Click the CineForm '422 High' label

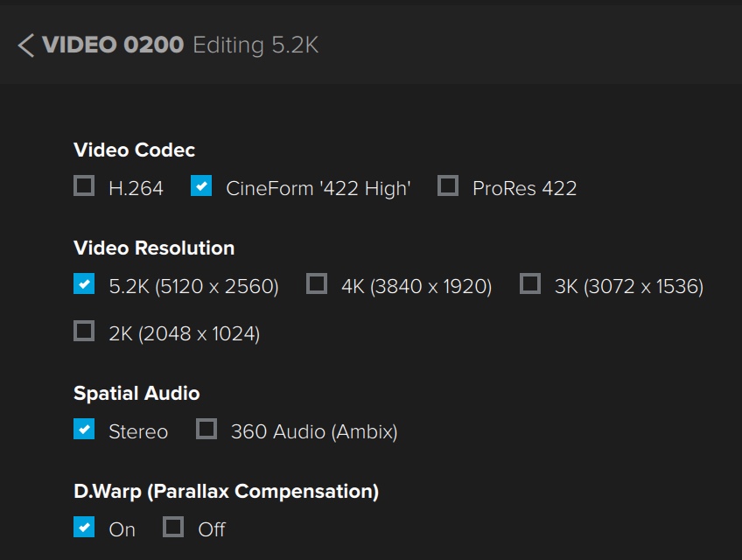point(318,188)
